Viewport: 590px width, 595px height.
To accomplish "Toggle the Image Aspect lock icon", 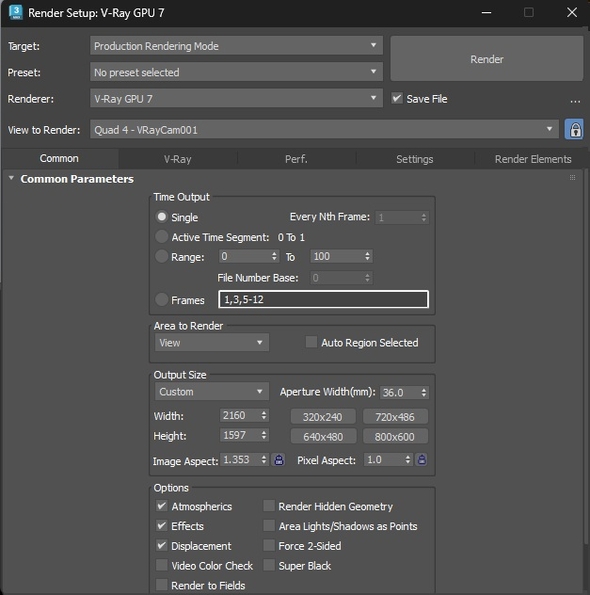I will pos(279,460).
